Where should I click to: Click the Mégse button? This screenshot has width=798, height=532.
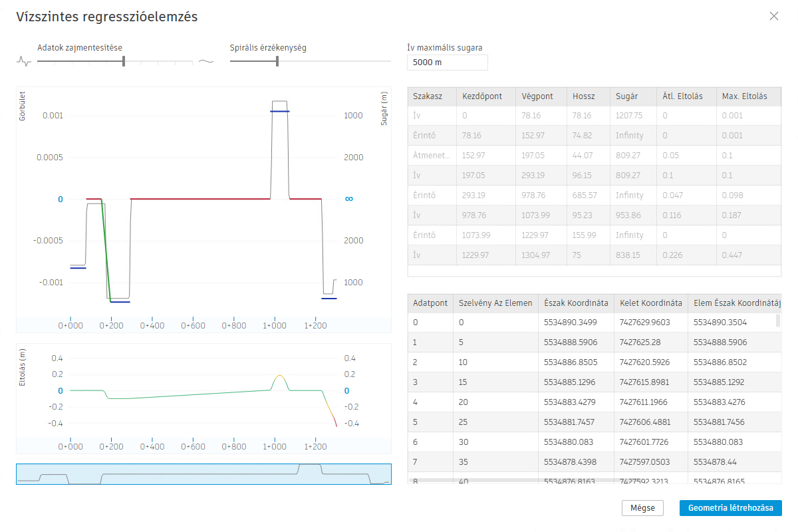pos(642,508)
